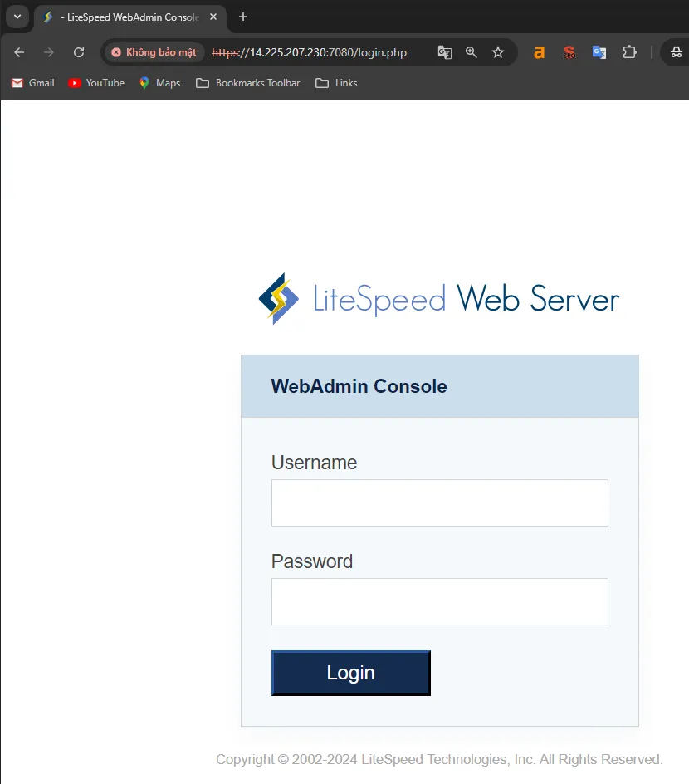Open the tab search dropdown arrow
Screen dimensions: 689x784
17,17
